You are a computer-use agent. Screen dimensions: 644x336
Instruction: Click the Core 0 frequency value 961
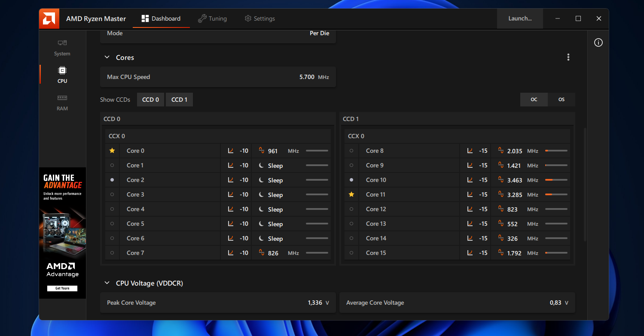click(x=273, y=151)
